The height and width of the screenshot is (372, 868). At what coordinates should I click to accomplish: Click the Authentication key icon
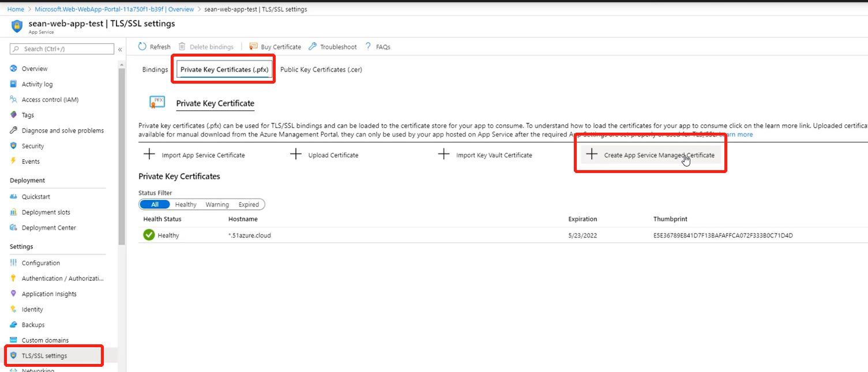14,279
